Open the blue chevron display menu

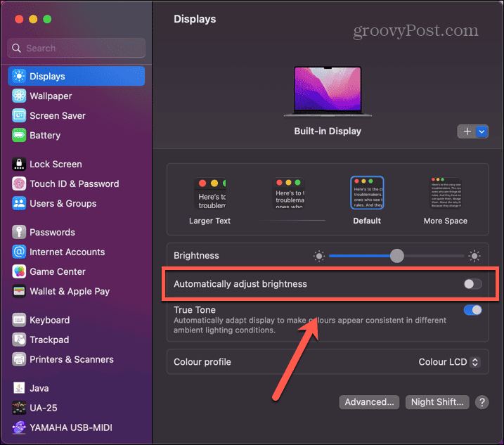[x=482, y=131]
